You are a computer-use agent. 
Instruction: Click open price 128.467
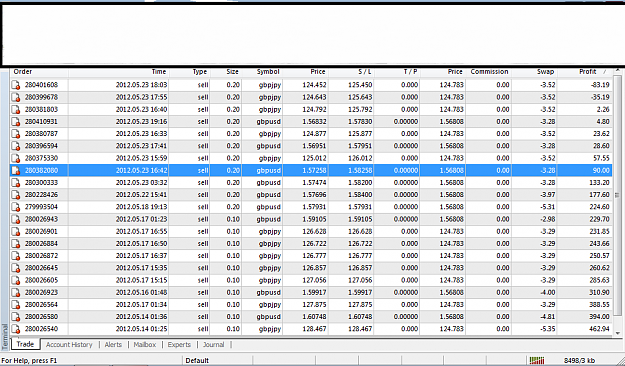(x=314, y=329)
